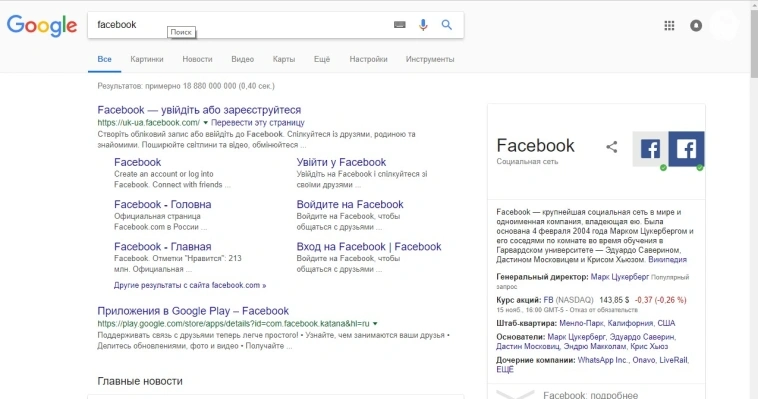Click 'Facebook: подробнее' at panel bottom
Viewport: 758px width, 399px height.
click(x=590, y=395)
